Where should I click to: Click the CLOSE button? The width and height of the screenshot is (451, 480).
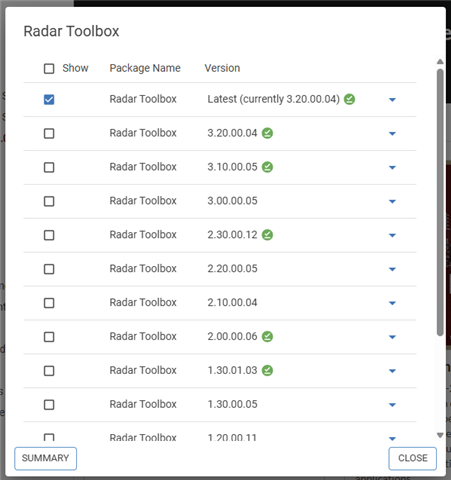pyautogui.click(x=413, y=458)
